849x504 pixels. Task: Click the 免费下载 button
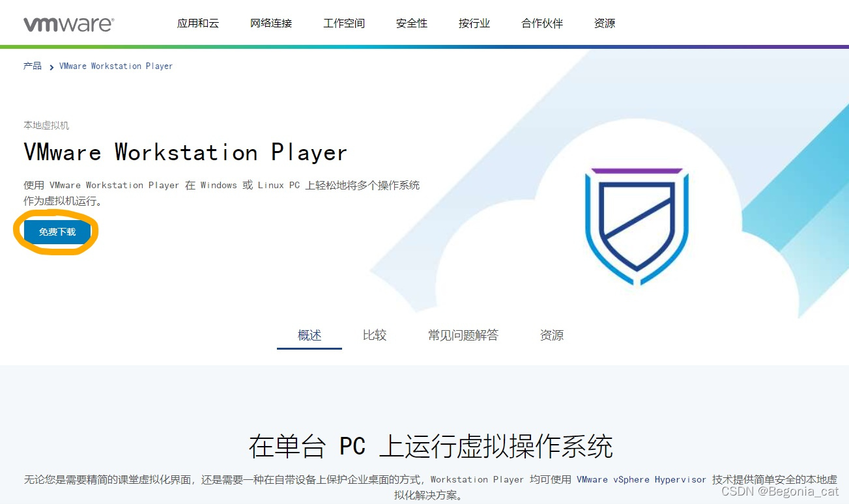tap(57, 232)
